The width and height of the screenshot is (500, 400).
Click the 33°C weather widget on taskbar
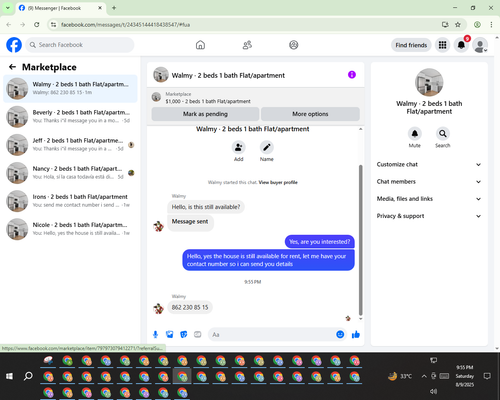click(400, 376)
